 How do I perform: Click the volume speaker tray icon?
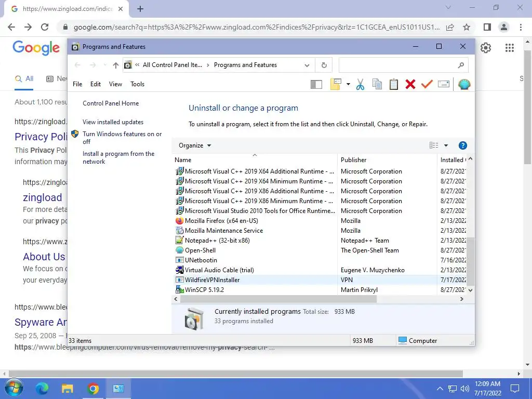(465, 389)
